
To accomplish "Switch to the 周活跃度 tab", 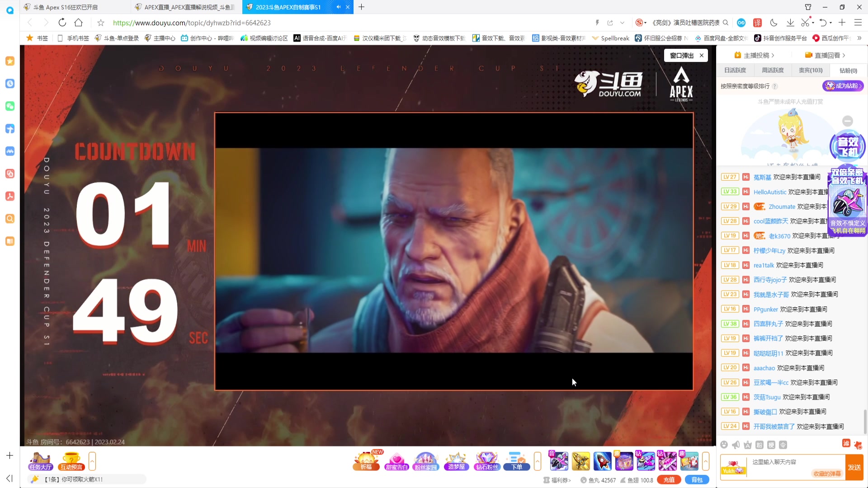I will pos(773,70).
